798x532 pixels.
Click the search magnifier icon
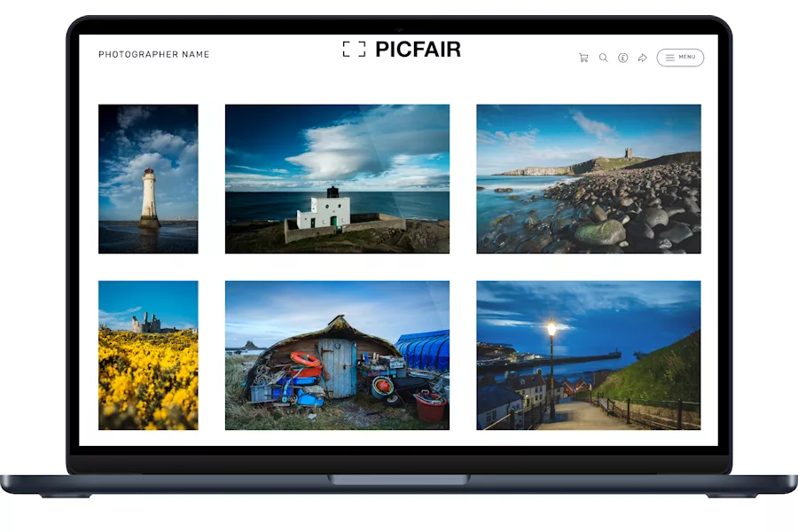coord(603,58)
